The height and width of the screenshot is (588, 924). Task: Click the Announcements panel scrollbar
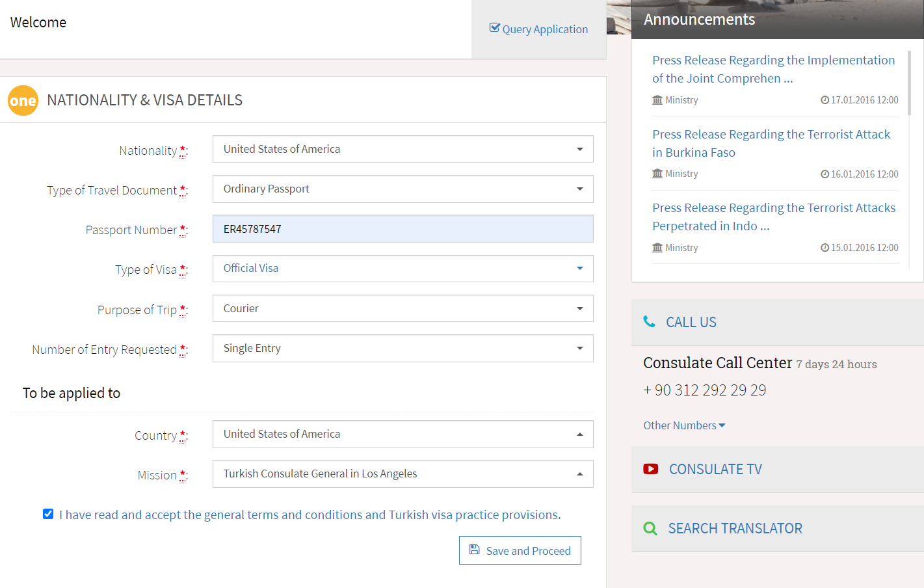click(x=909, y=83)
